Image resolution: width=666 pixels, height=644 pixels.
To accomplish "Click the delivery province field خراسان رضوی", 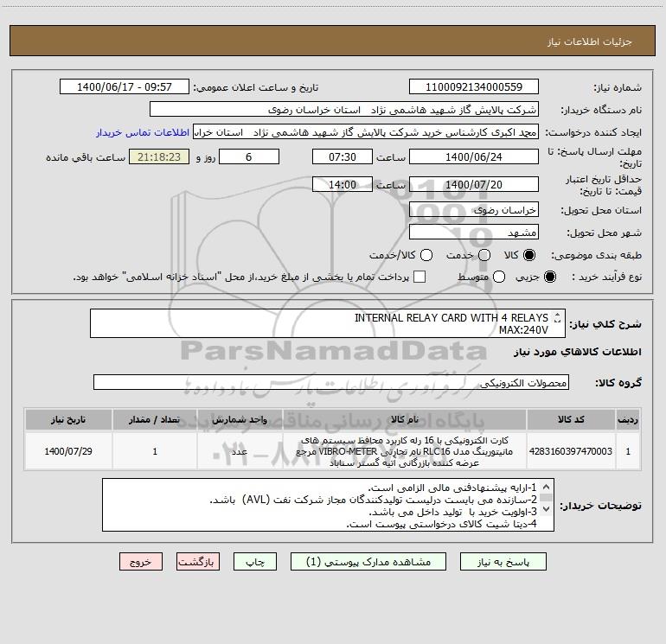I will click(474, 209).
